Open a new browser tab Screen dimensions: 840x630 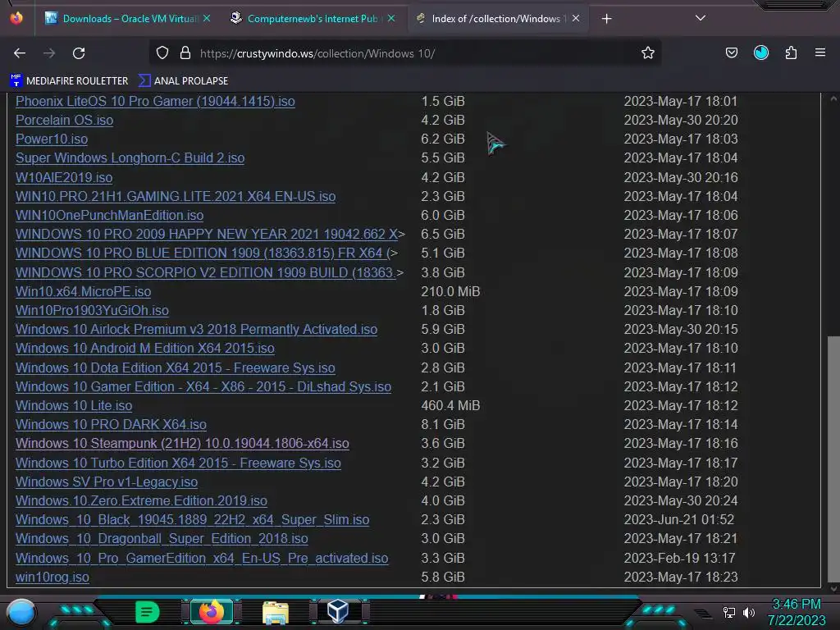[606, 19]
